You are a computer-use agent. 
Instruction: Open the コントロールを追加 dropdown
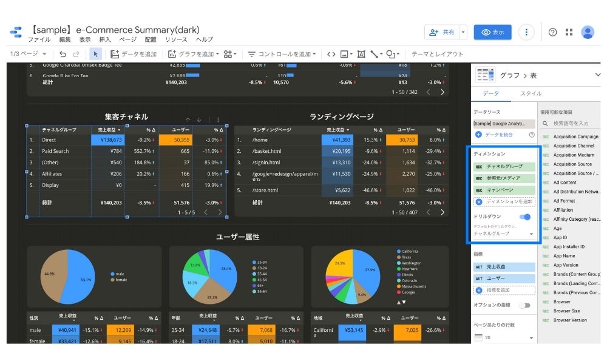(x=282, y=54)
